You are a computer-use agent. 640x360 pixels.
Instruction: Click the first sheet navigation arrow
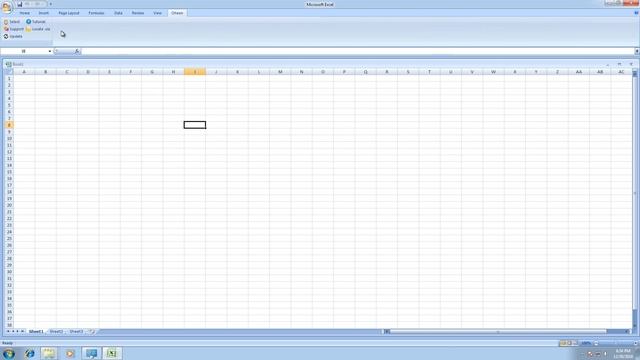click(x=8, y=331)
